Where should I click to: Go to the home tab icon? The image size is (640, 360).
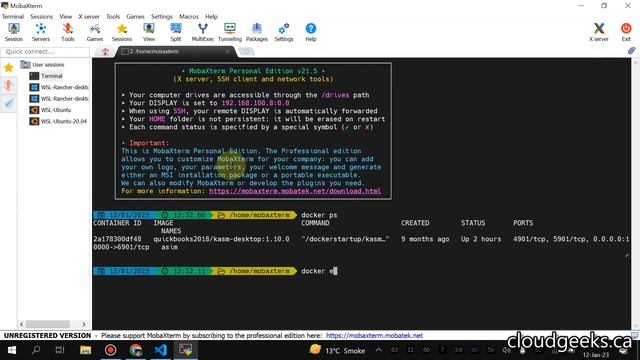105,52
